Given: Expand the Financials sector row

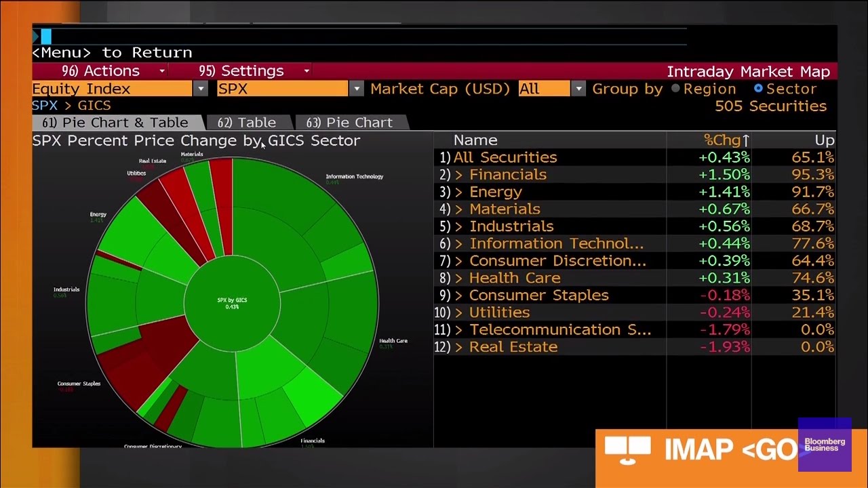Looking at the screenshot, I should (459, 175).
